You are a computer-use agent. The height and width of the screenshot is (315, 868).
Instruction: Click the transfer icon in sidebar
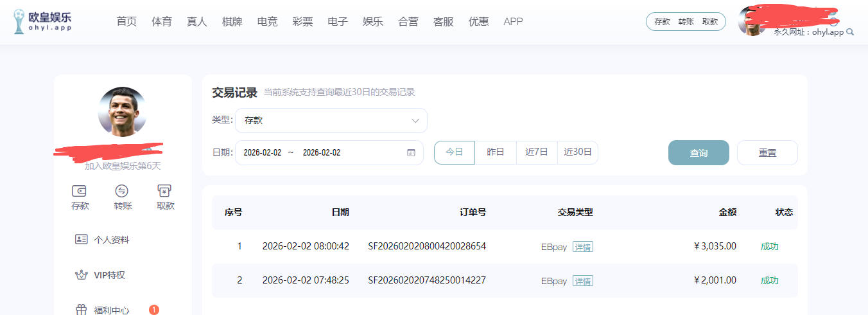point(122,191)
